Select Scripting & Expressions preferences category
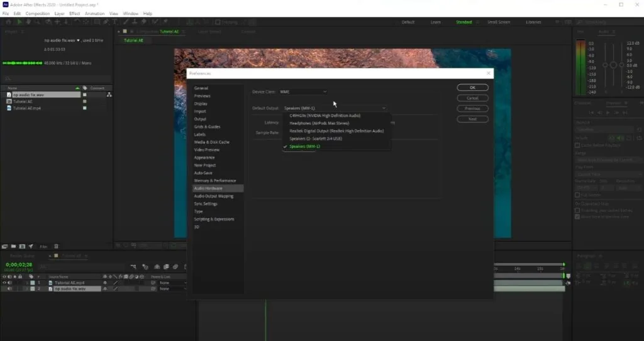The width and height of the screenshot is (644, 341). pos(214,219)
